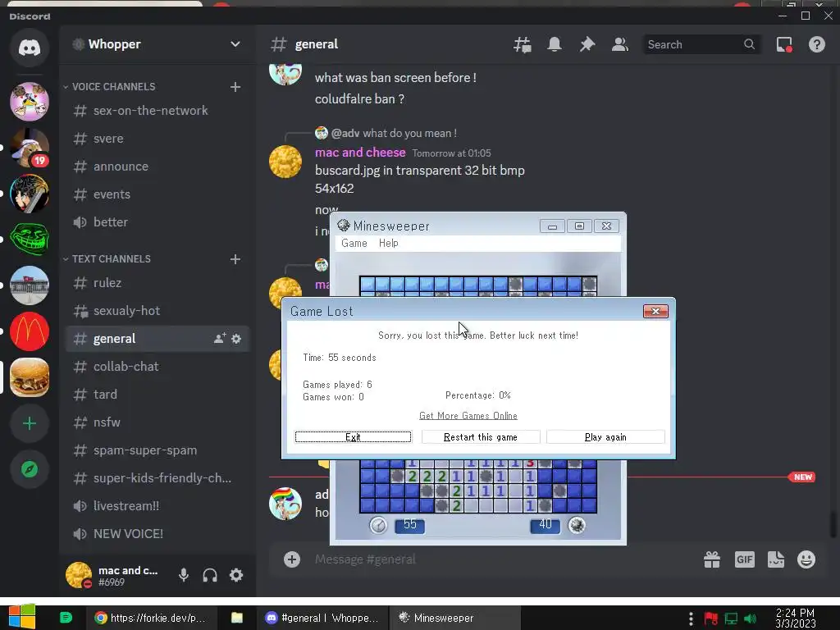The width and height of the screenshot is (840, 630).
Task: Deafen with headphones icon
Action: (210, 575)
